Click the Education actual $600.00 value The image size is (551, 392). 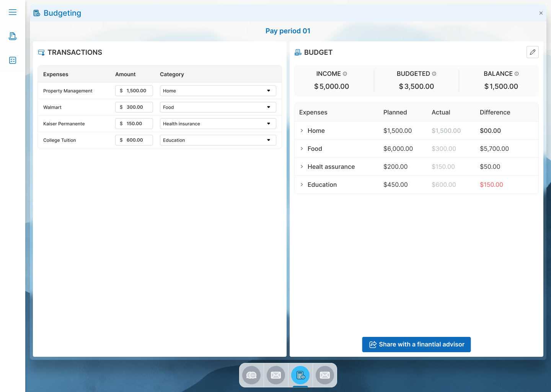coord(443,185)
